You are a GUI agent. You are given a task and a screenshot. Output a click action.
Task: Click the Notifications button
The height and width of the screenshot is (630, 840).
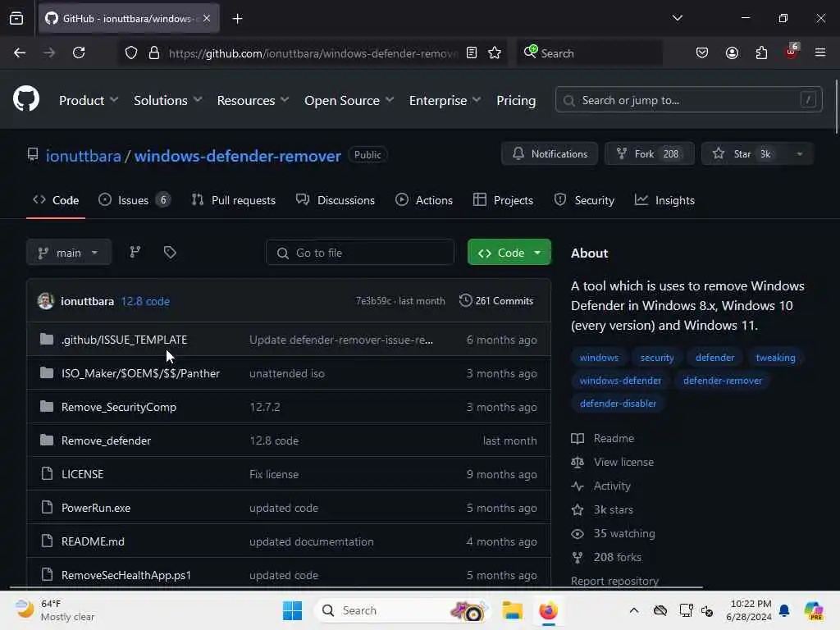(550, 153)
